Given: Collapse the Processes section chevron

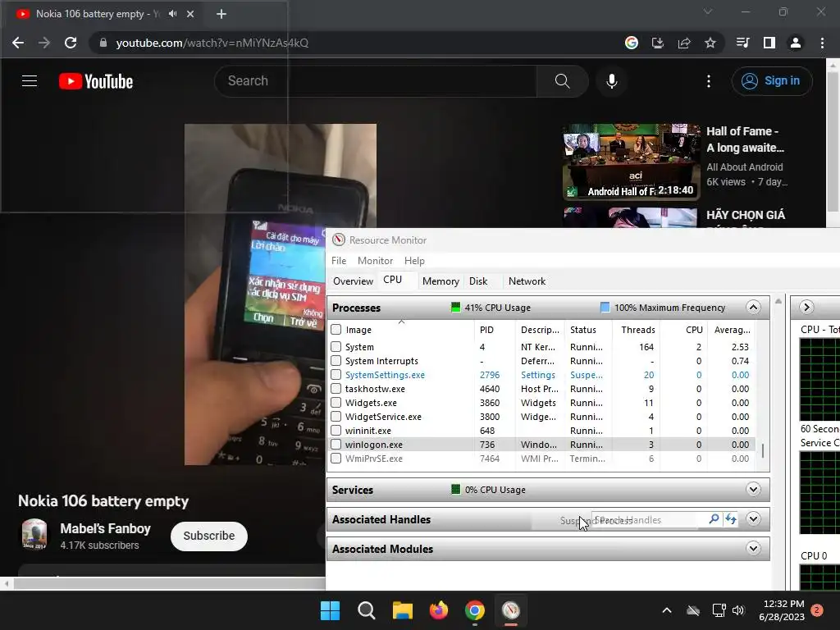Looking at the screenshot, I should [753, 308].
